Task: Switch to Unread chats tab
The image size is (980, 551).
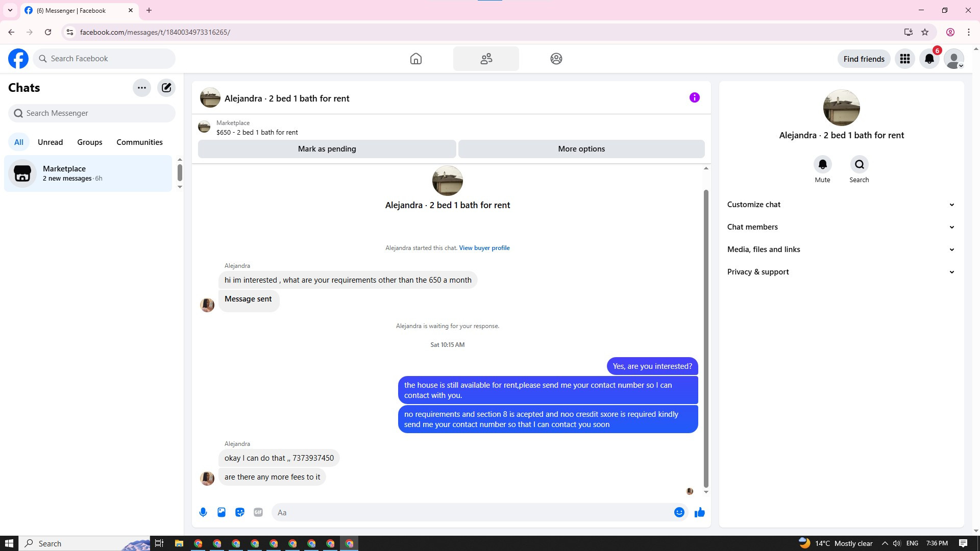Action: [50, 142]
